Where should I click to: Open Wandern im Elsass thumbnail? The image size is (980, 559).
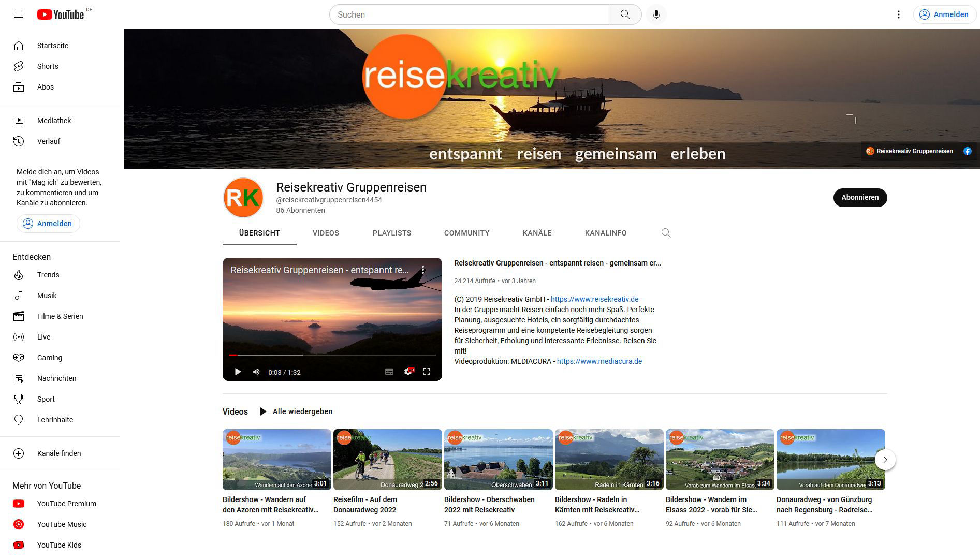720,460
